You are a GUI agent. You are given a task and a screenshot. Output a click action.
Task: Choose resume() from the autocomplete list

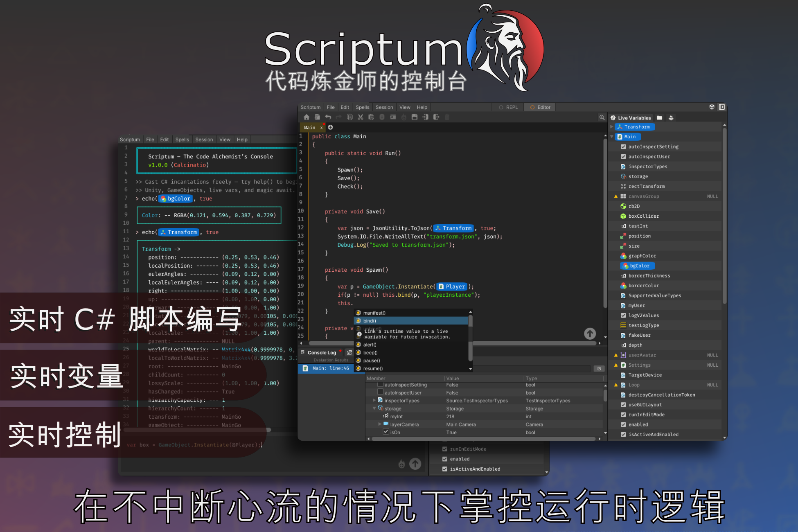point(411,368)
